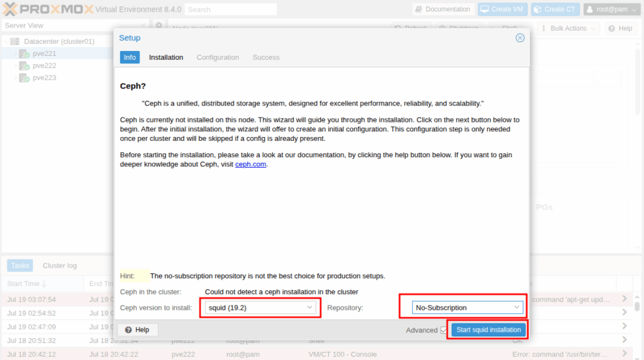Click the user icon beside root@pam
Viewport: 644px width, 360px height.
pos(590,9)
